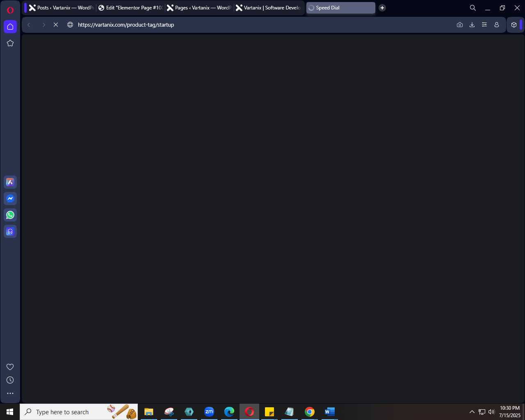525x420 pixels.
Task: Open the profile account icon
Action: click(x=497, y=25)
